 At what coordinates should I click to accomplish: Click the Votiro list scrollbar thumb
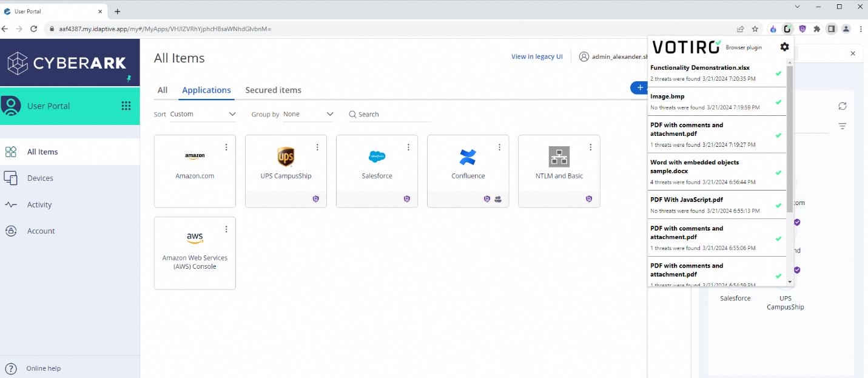(x=790, y=140)
